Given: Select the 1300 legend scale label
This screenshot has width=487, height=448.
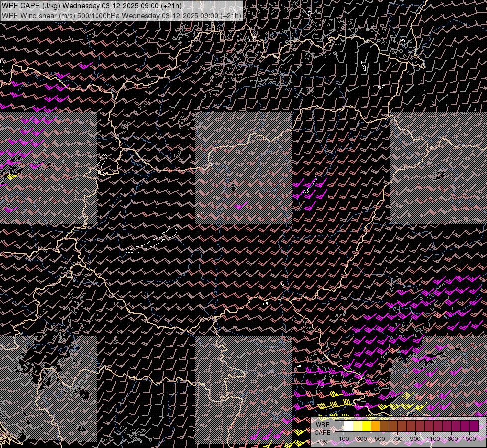Looking at the screenshot, I should pyautogui.click(x=451, y=438).
